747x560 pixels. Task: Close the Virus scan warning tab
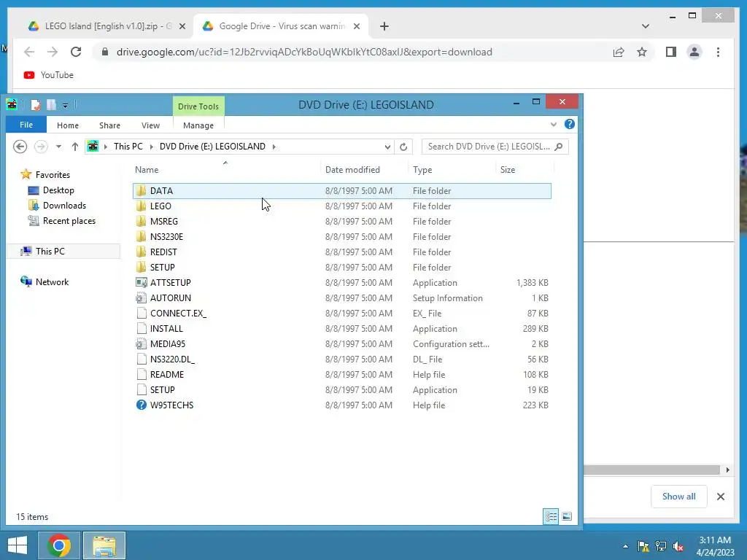click(x=356, y=26)
